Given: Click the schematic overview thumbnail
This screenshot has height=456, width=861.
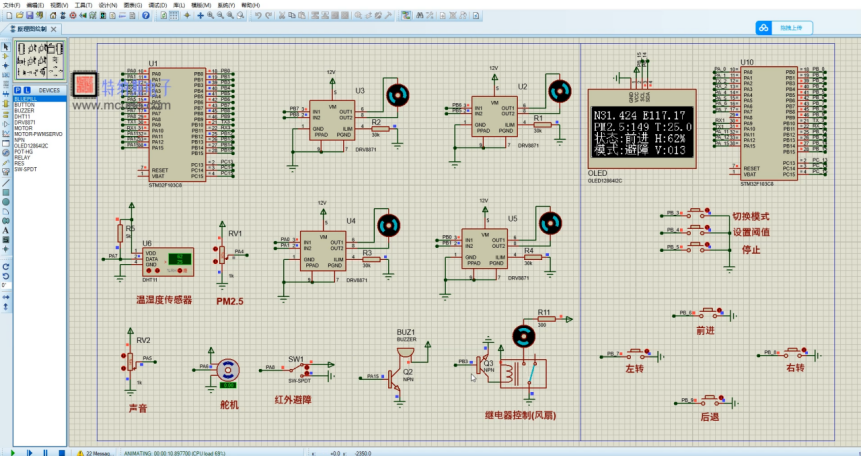Looking at the screenshot, I should coord(40,60).
